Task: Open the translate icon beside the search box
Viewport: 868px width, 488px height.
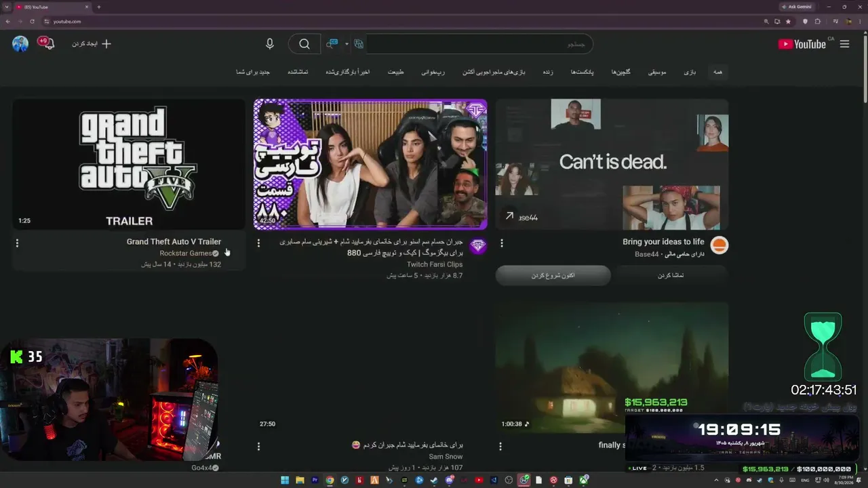Action: coord(359,44)
